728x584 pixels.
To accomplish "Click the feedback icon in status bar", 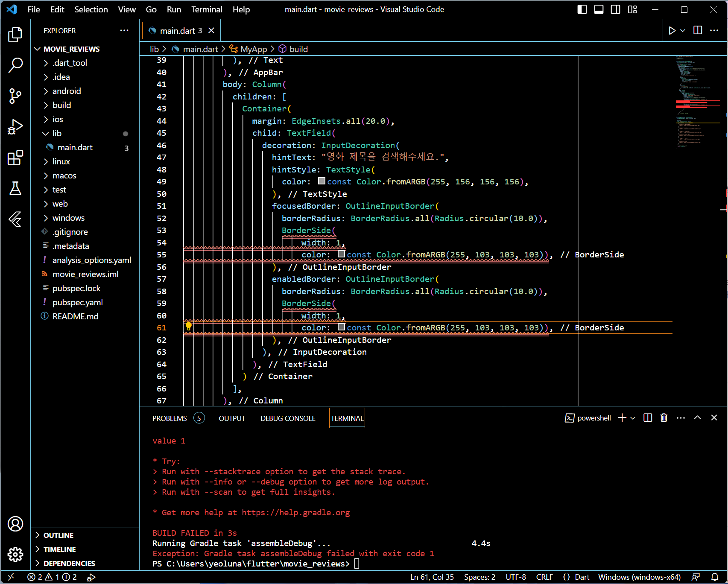I will pyautogui.click(x=696, y=577).
